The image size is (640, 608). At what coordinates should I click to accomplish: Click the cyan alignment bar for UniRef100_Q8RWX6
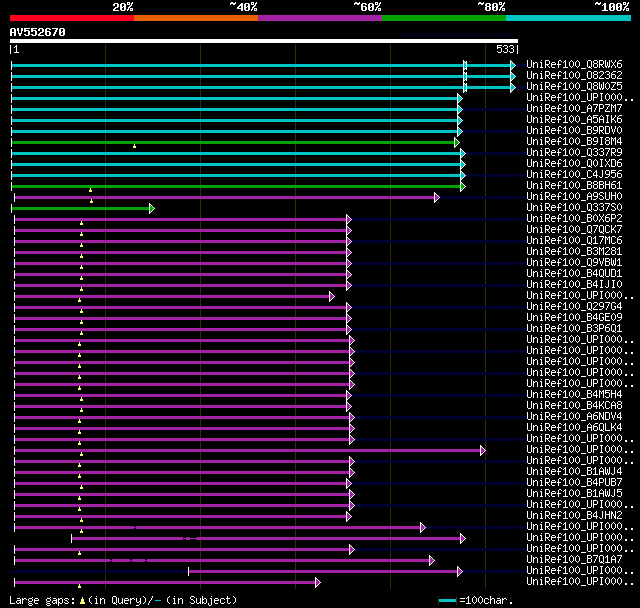261,65
